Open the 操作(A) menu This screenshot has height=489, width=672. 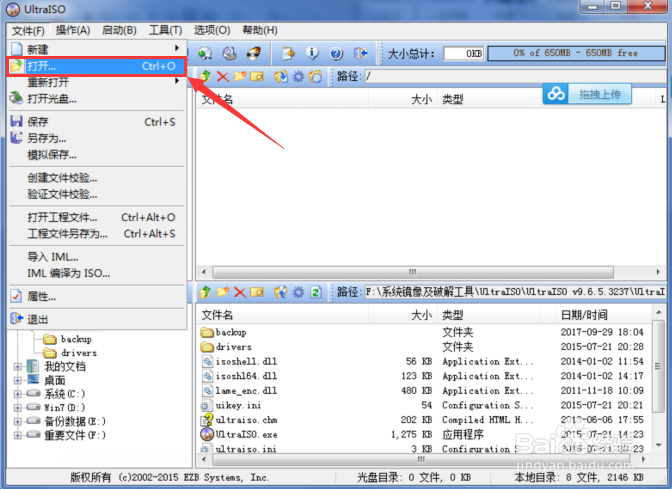[73, 30]
